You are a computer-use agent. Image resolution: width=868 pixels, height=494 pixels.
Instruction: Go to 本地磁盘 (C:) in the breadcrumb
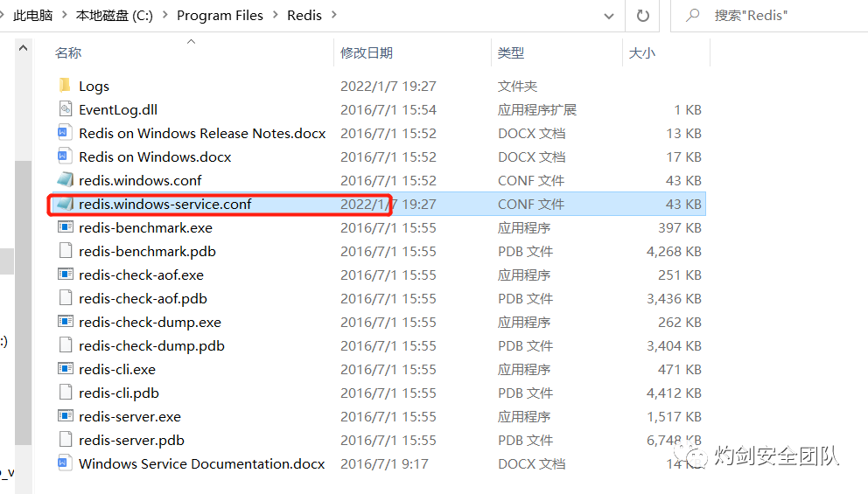pyautogui.click(x=114, y=16)
